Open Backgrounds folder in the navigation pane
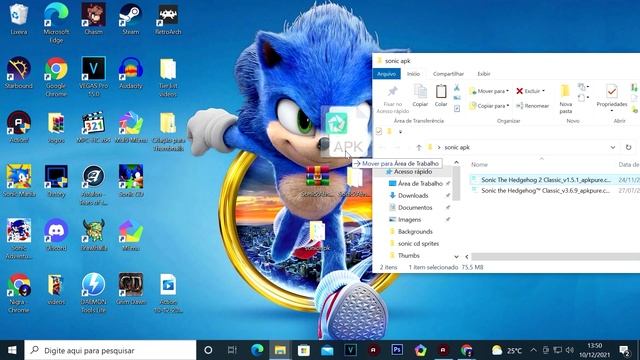The height and width of the screenshot is (360, 640). point(415,231)
